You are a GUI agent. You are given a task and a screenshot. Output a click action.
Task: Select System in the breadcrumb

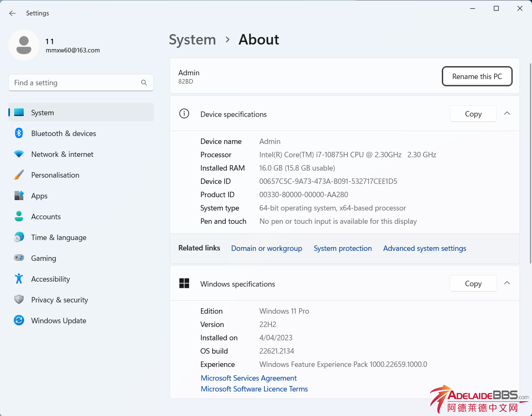192,40
